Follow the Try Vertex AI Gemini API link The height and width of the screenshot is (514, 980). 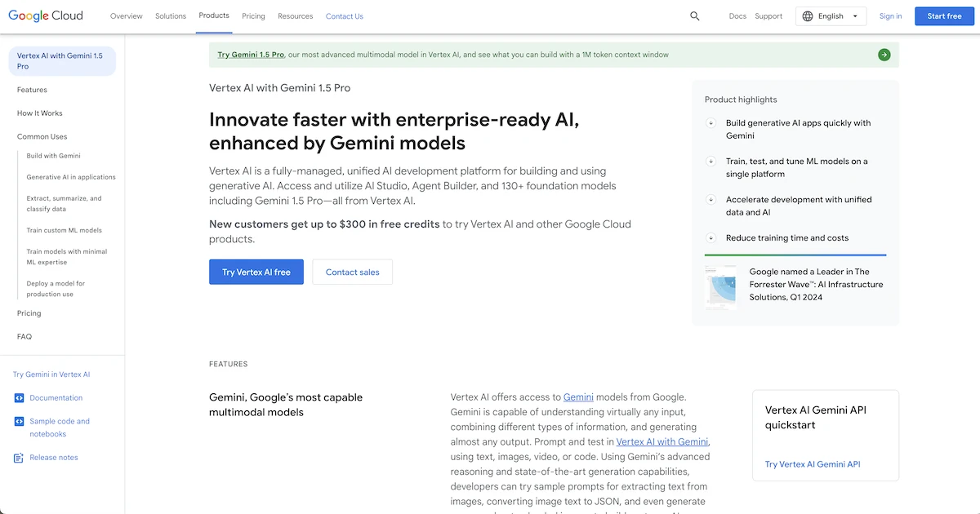click(812, 464)
